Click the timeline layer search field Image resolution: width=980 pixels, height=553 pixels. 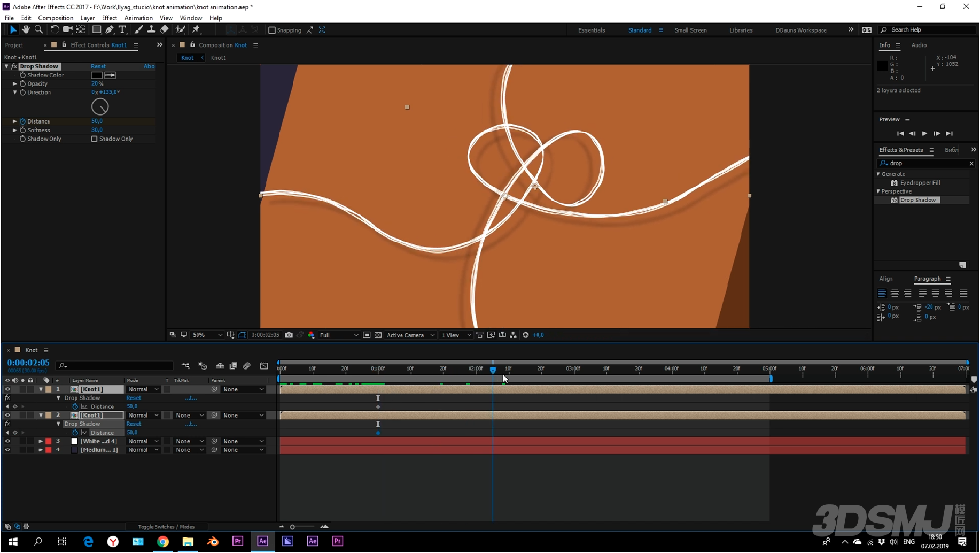(x=115, y=366)
